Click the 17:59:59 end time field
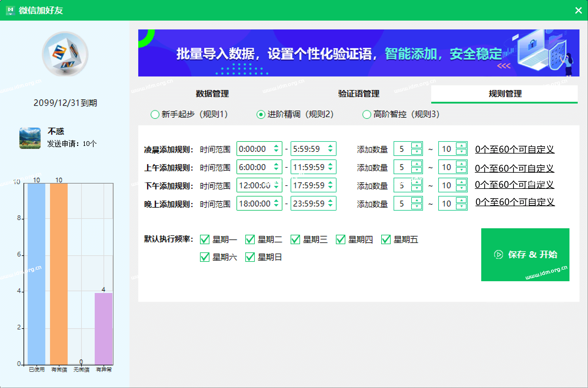 (313, 185)
